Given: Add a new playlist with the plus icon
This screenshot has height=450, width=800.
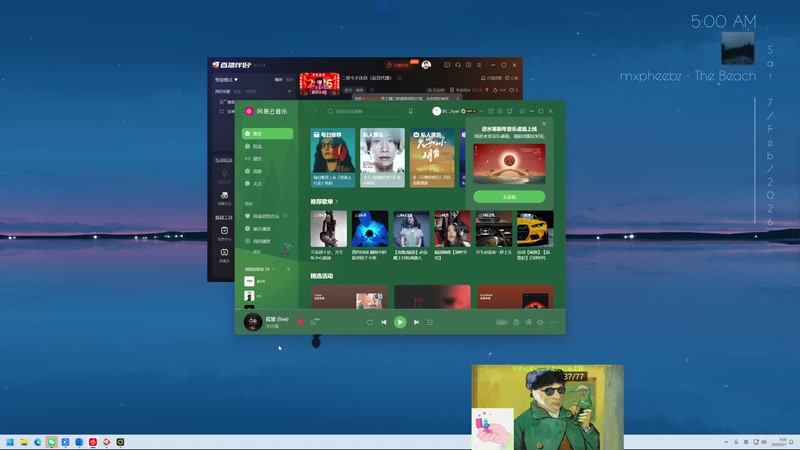Looking at the screenshot, I should point(288,269).
